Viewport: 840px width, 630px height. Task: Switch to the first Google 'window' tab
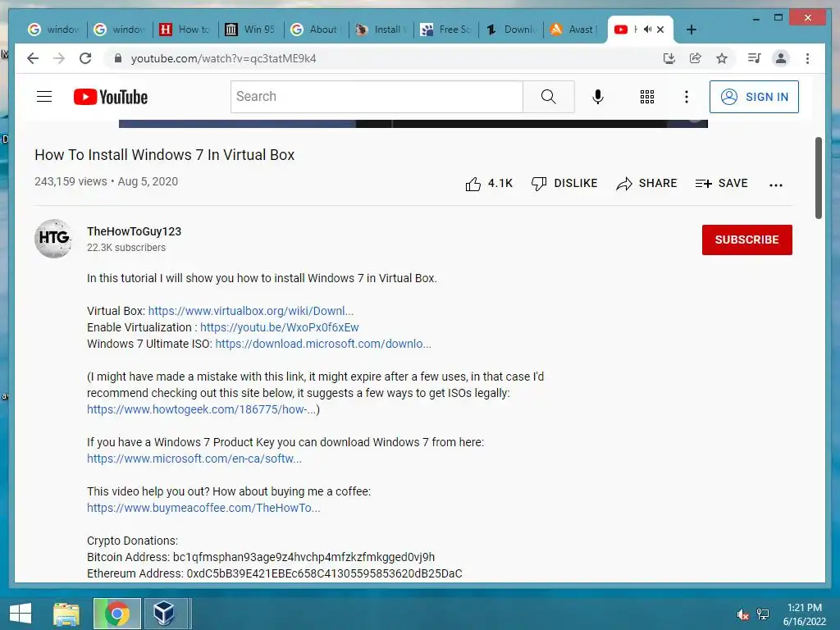point(53,30)
